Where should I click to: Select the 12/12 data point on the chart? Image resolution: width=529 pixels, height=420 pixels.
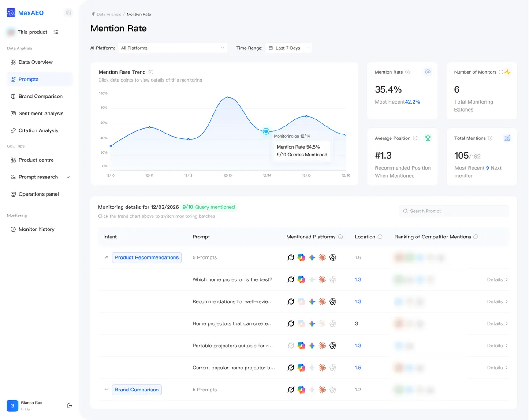pos(189,139)
